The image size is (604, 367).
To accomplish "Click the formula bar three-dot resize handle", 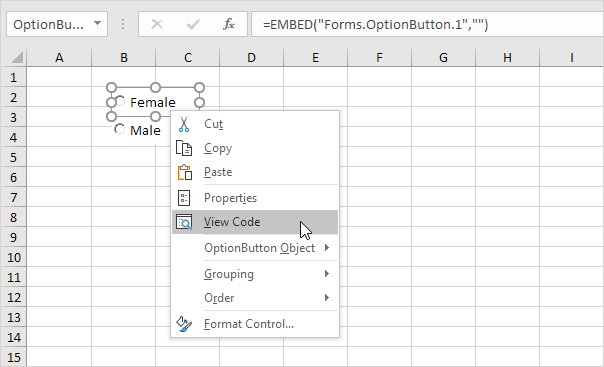I will [123, 24].
